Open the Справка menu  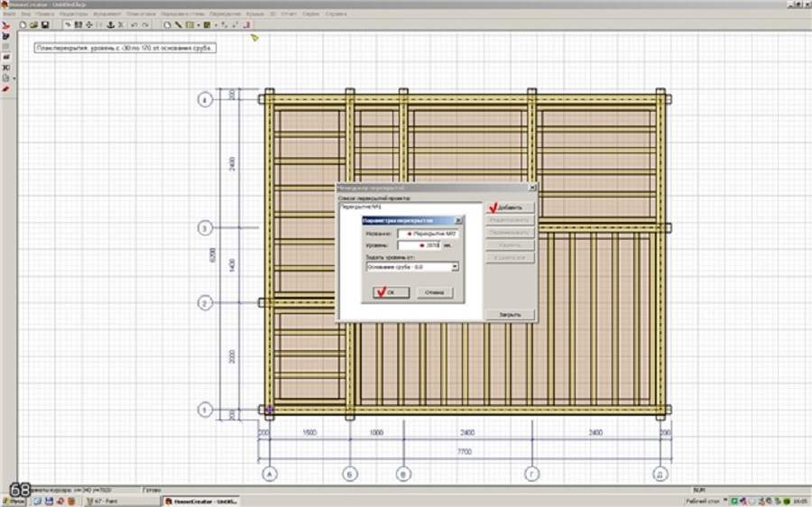tap(337, 14)
